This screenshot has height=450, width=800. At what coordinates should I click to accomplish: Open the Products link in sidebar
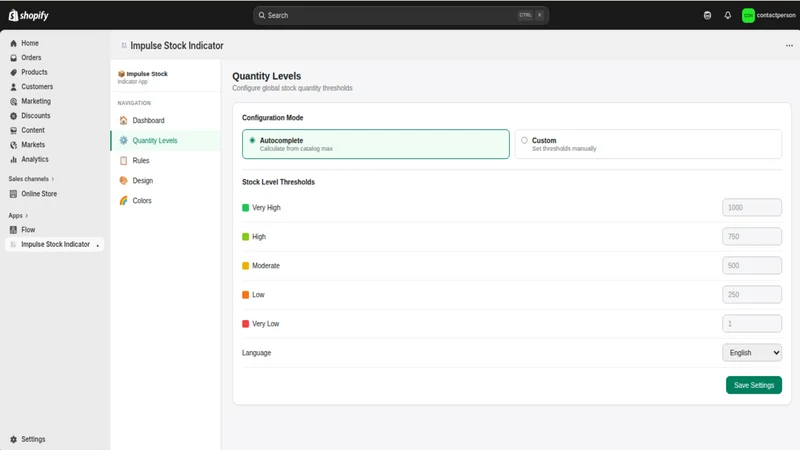pyautogui.click(x=34, y=72)
